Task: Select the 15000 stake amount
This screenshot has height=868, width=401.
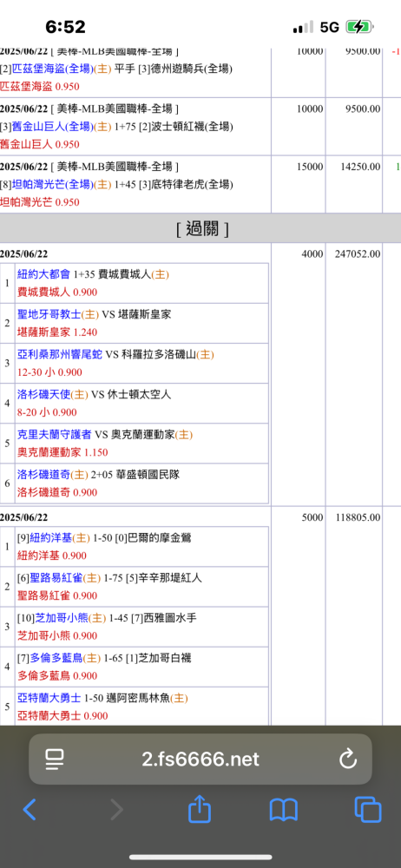Action: point(310,166)
